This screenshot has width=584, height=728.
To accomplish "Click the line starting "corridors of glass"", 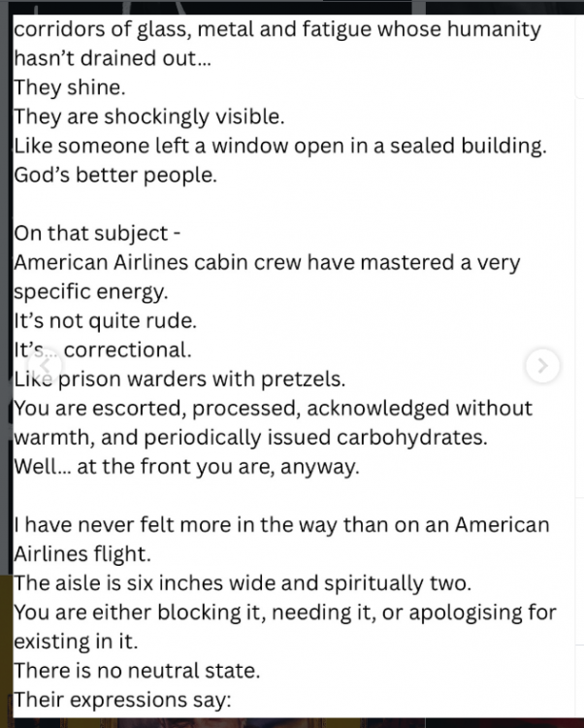I will coord(277,29).
